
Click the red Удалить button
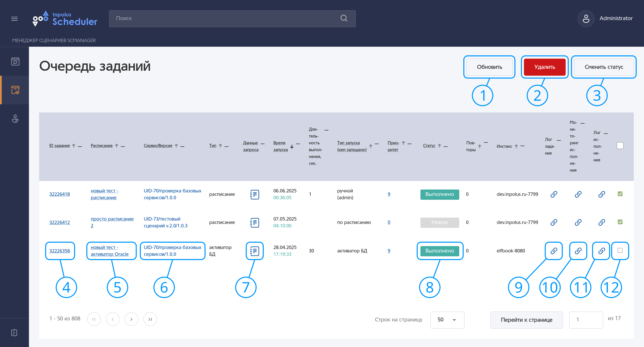click(545, 67)
